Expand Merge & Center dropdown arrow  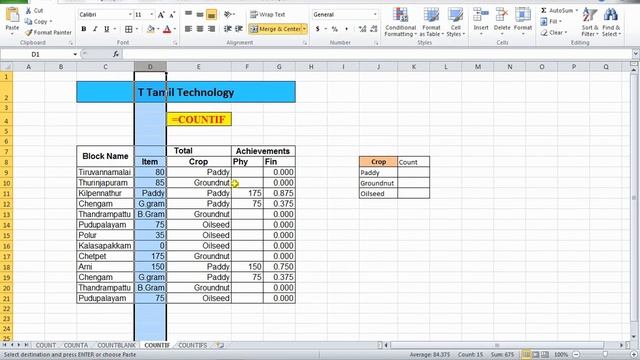point(304,29)
